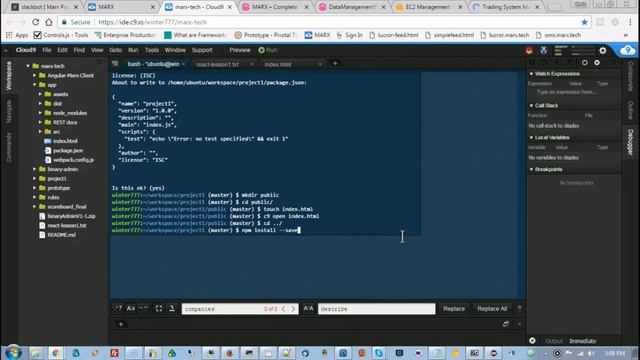Screen dimensions: 640x360
Task: Expand the REST docs folder
Action: (x=40, y=122)
